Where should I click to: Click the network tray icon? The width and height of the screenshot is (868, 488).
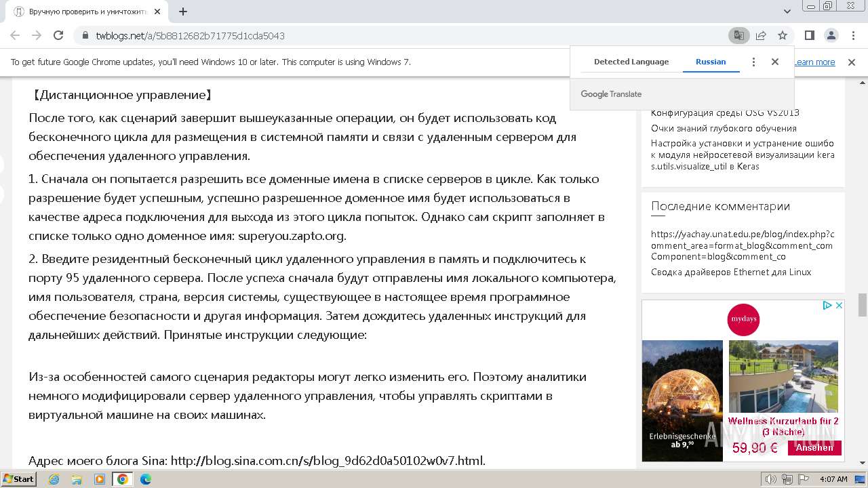coord(787,479)
